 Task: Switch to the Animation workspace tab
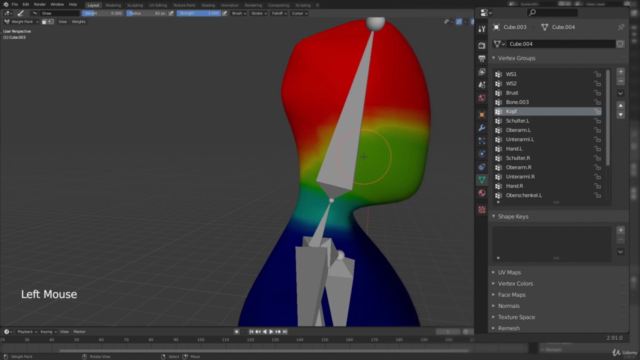tap(230, 5)
